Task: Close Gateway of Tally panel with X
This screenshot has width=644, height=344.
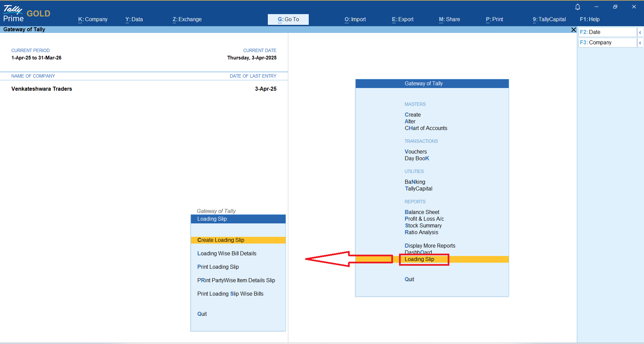Action: [574, 30]
